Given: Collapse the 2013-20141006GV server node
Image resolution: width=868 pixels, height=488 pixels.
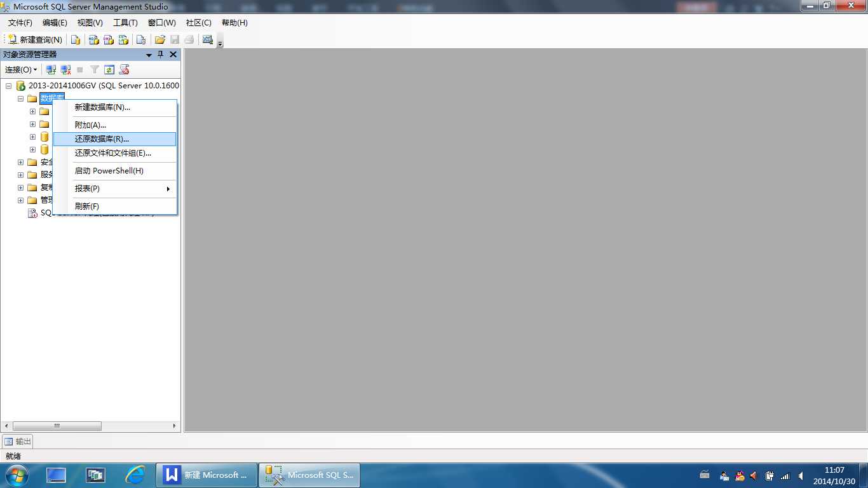Looking at the screenshot, I should coord(8,86).
